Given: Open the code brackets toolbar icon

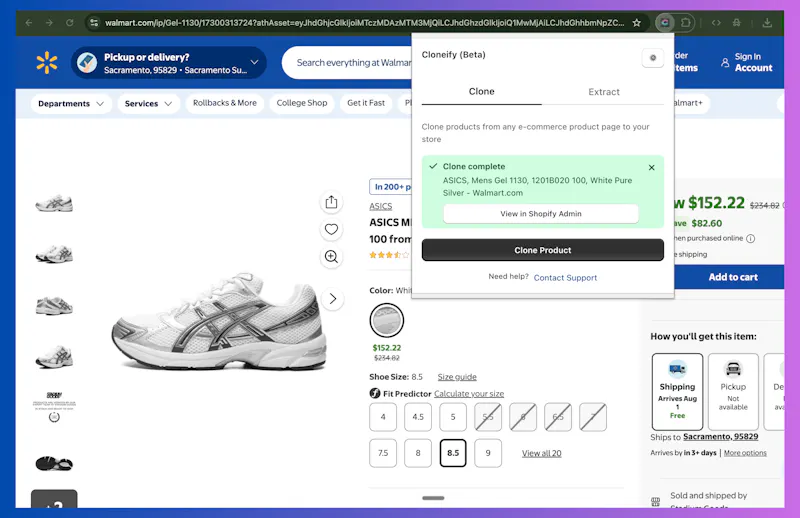Looking at the screenshot, I should (x=716, y=22).
